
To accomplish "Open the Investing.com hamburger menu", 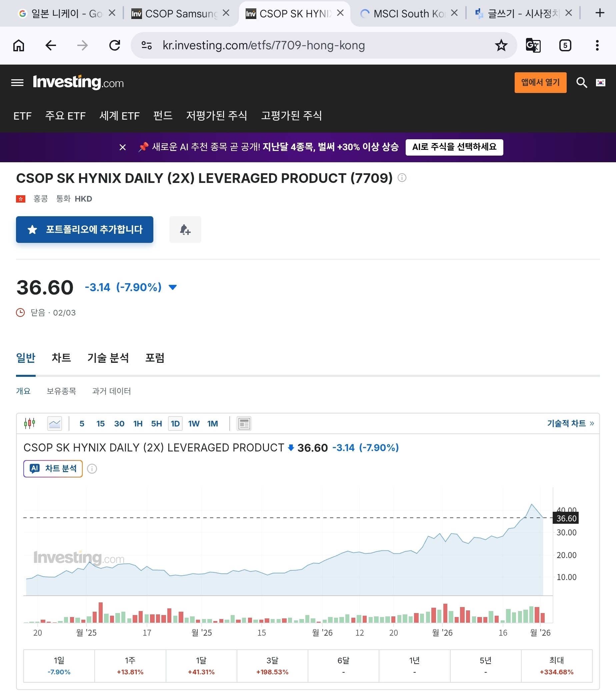I will point(17,83).
